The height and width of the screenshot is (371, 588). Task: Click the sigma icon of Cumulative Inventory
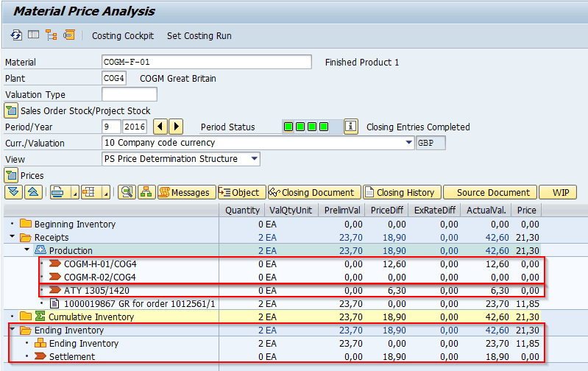tap(40, 316)
